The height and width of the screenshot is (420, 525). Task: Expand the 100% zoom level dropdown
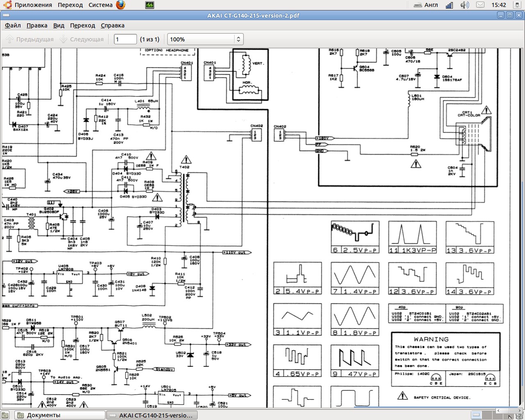tap(238, 39)
